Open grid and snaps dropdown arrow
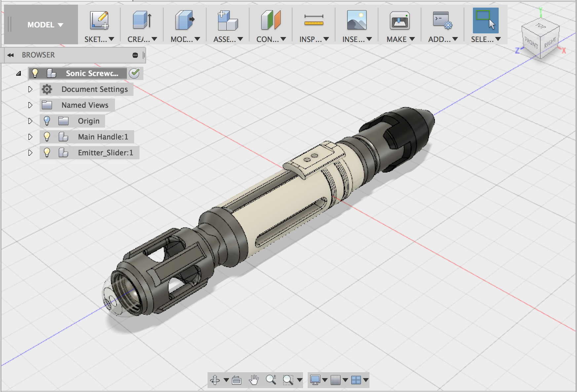The width and height of the screenshot is (577, 392). tap(345, 380)
